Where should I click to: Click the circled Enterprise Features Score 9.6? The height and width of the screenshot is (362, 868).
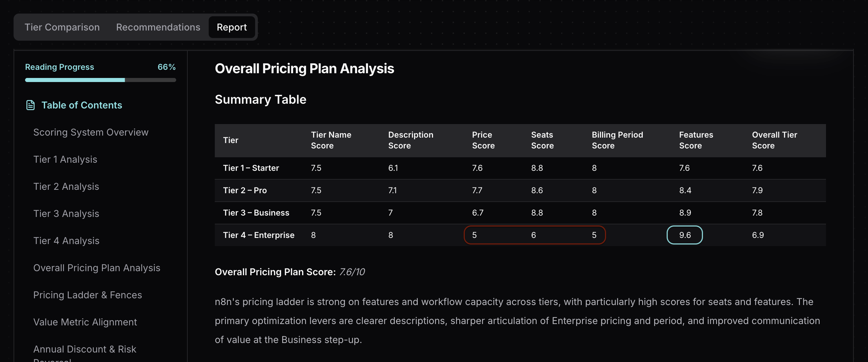[x=684, y=235]
